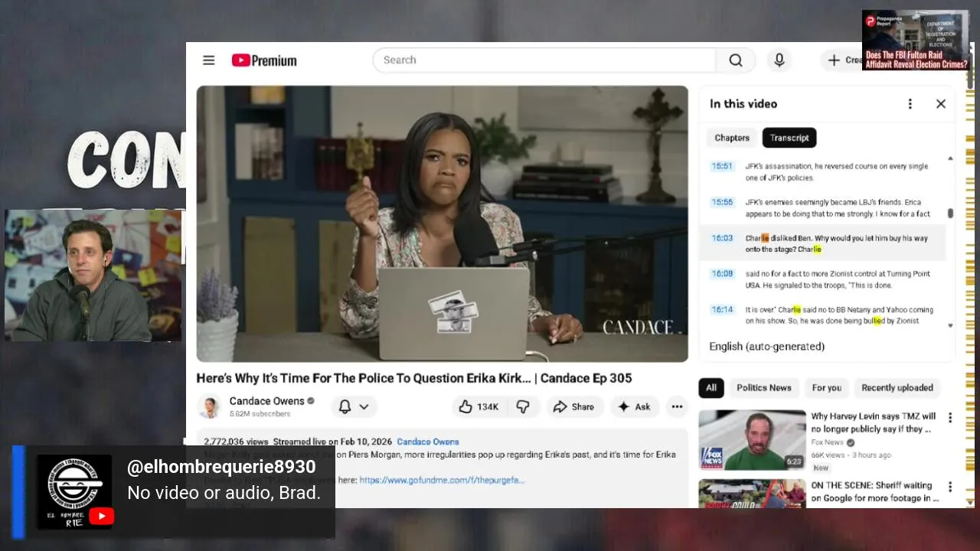Select the All filter chip
The height and width of the screenshot is (551, 980).
point(711,388)
